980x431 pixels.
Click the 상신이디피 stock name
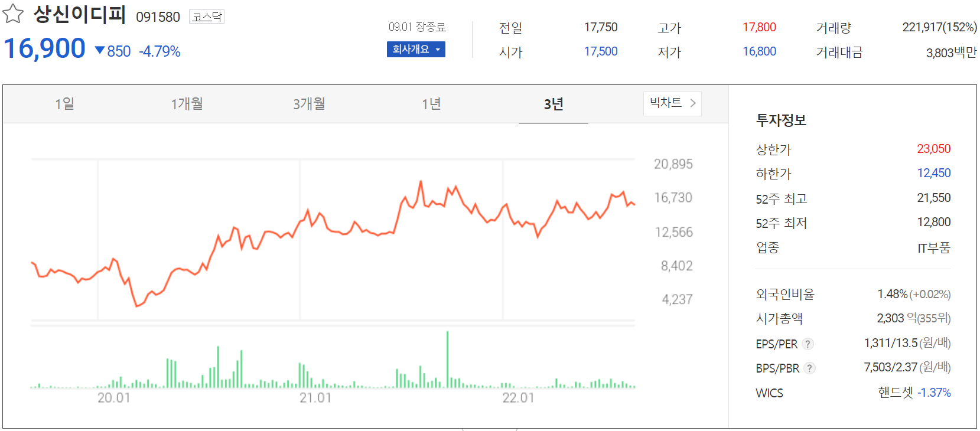coord(80,14)
